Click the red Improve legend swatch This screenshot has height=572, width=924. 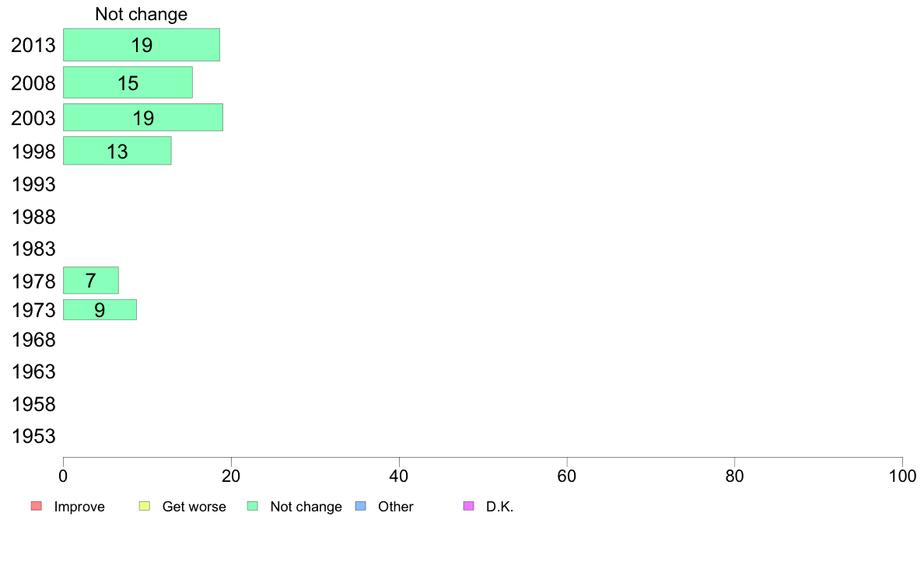[x=37, y=506]
